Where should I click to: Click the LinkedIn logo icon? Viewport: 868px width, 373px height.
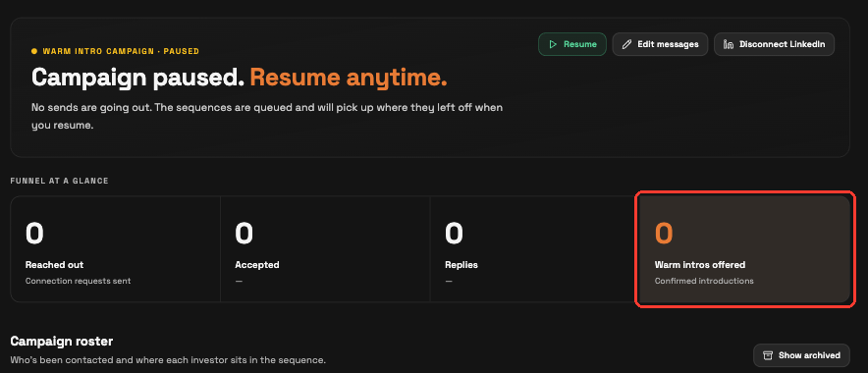[729, 44]
